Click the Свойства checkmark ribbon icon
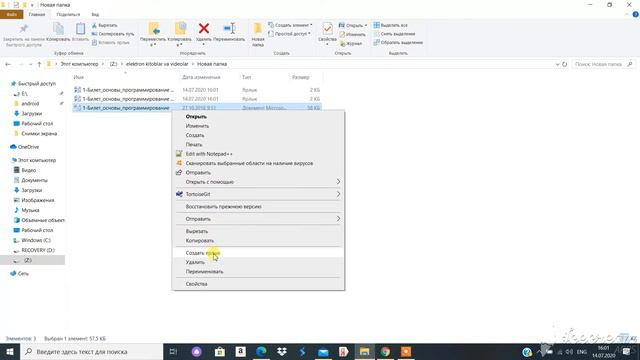 [327, 29]
